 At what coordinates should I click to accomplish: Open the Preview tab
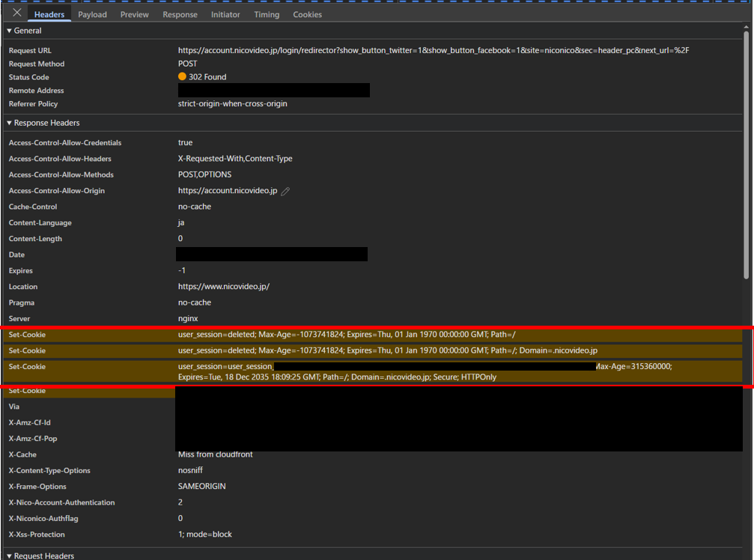pos(135,14)
